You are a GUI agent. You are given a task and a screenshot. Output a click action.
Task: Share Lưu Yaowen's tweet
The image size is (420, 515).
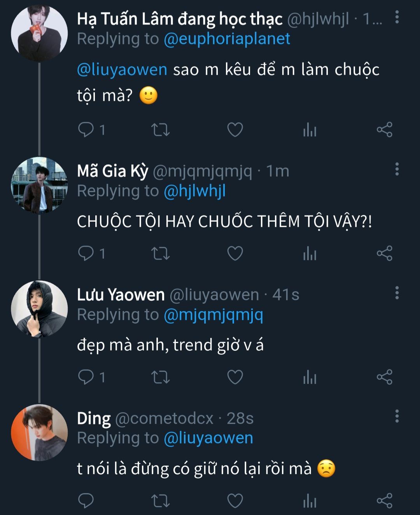384,377
